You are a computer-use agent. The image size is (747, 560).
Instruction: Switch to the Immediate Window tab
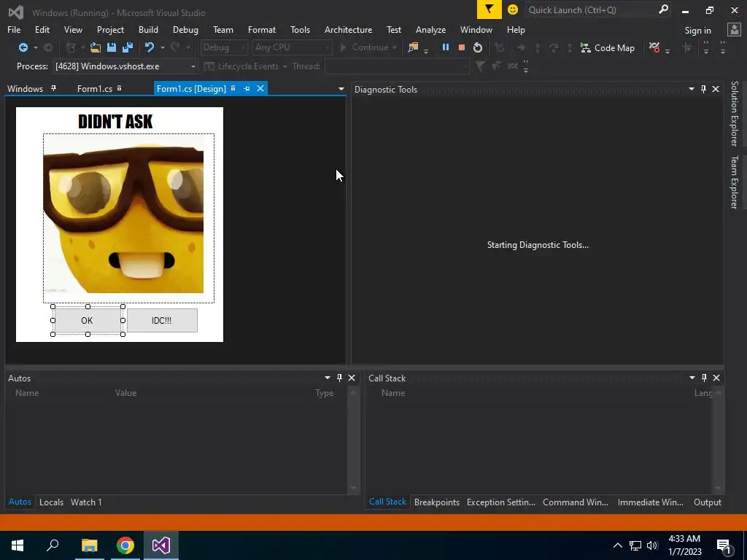650,502
